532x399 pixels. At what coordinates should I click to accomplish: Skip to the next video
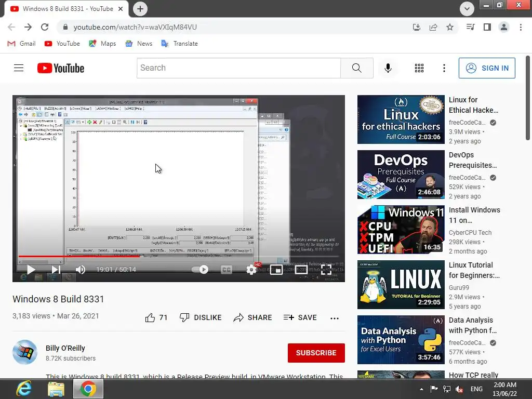click(x=56, y=270)
